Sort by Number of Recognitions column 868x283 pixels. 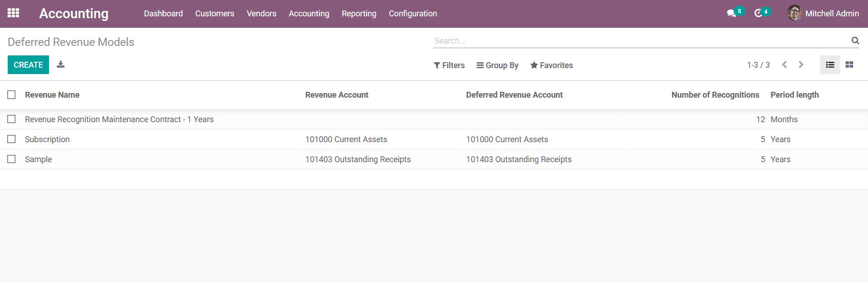(715, 95)
